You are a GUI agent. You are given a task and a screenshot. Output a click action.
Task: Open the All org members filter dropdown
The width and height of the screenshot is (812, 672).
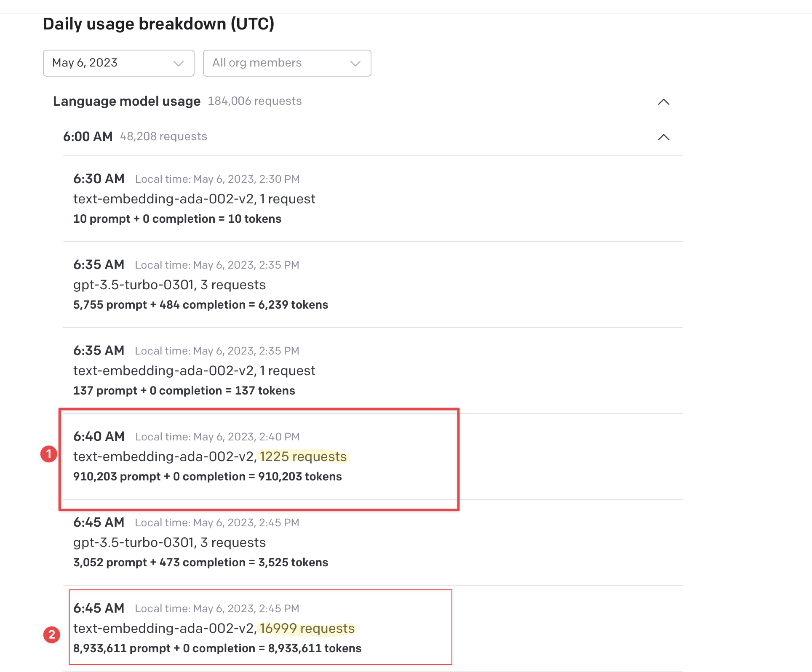pos(287,63)
